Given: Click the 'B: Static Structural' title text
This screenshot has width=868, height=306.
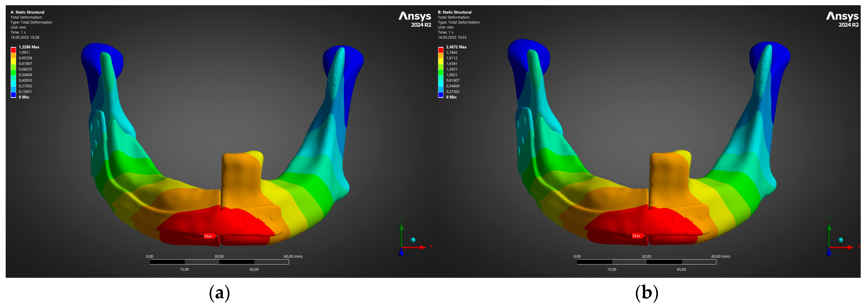Looking at the screenshot, I should click(455, 12).
